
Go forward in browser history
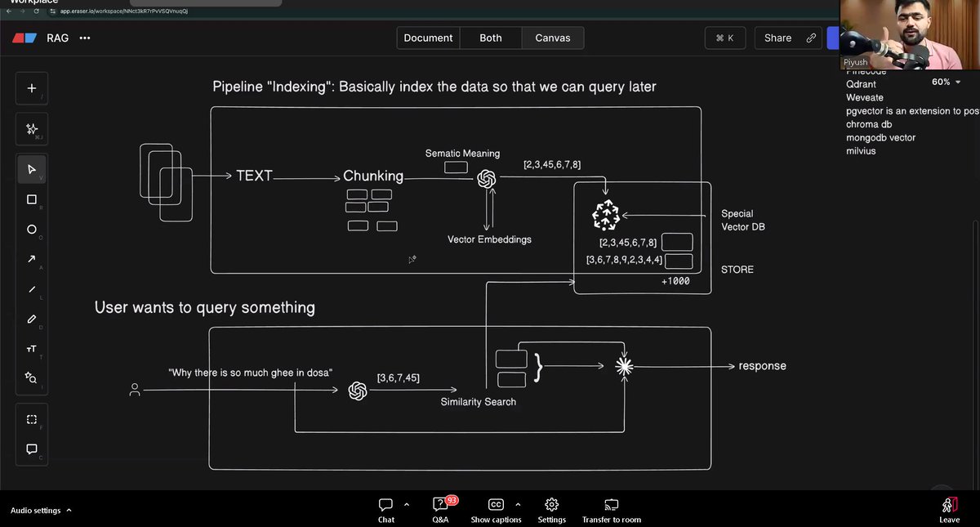point(23,11)
